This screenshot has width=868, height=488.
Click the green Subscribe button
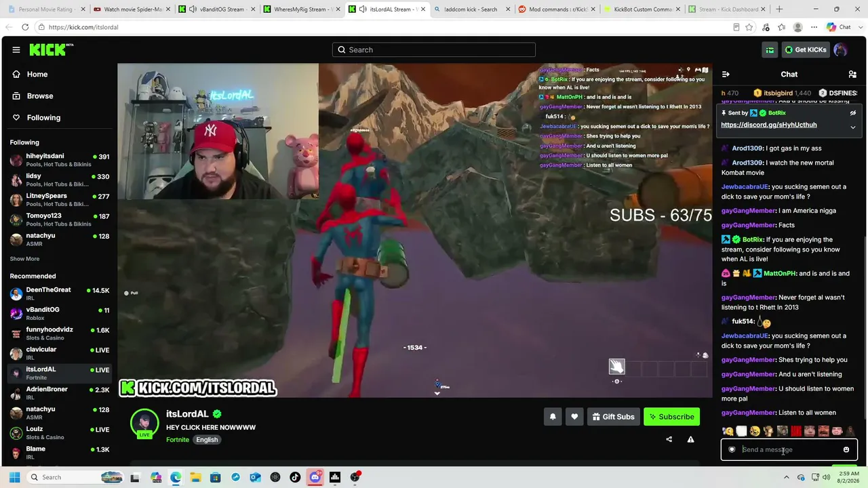click(671, 417)
